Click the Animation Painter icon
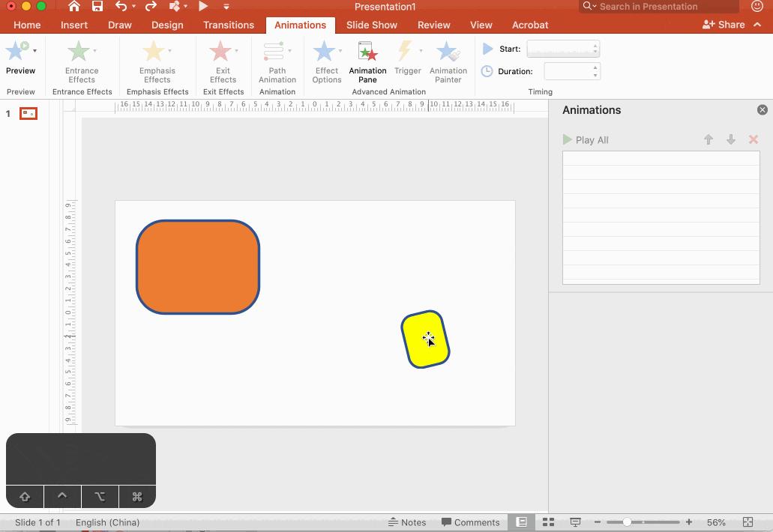Image resolution: width=773 pixels, height=532 pixels. (448, 61)
